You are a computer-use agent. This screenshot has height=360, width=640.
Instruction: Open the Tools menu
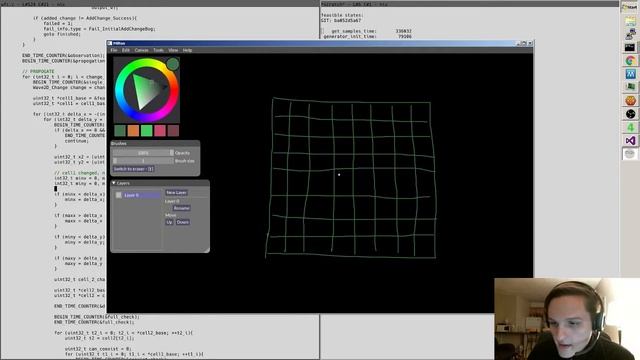pos(158,50)
